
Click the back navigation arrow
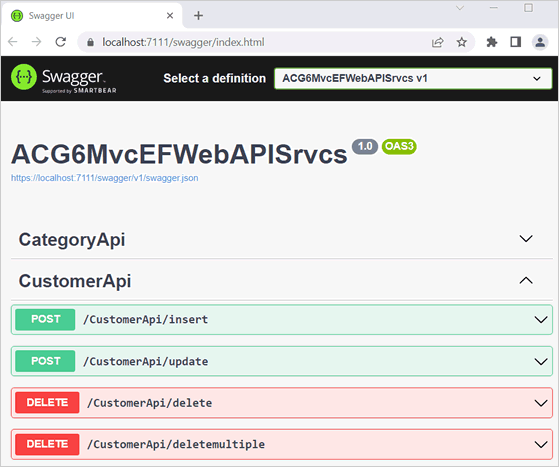pos(13,42)
